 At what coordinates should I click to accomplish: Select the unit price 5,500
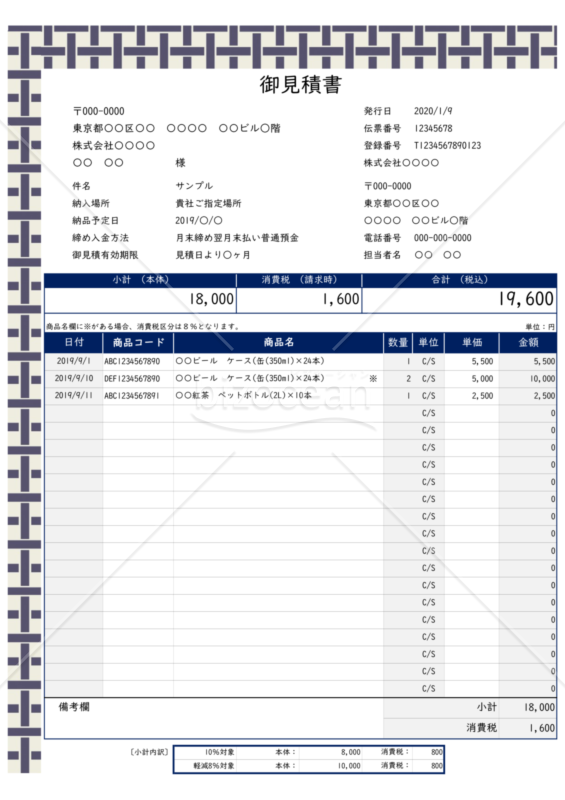pos(482,361)
